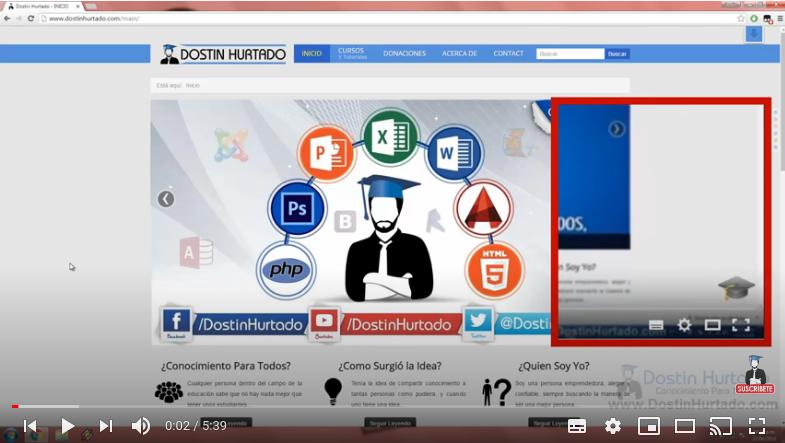Click the php logo circle
This screenshot has width=785, height=443.
[x=286, y=270]
